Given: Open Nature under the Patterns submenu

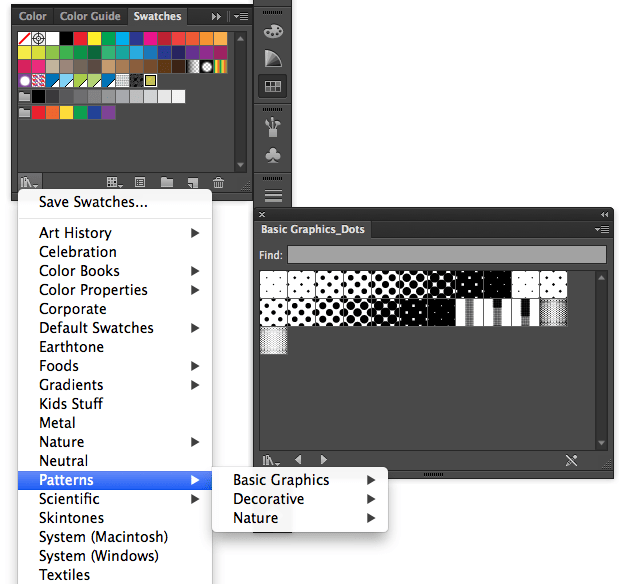Looking at the screenshot, I should coord(300,518).
